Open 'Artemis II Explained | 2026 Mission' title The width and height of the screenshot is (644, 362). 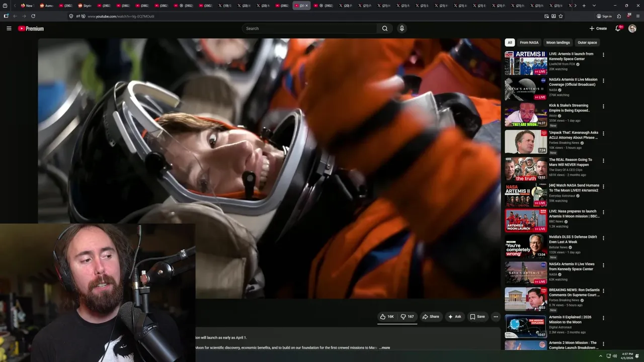(570, 320)
